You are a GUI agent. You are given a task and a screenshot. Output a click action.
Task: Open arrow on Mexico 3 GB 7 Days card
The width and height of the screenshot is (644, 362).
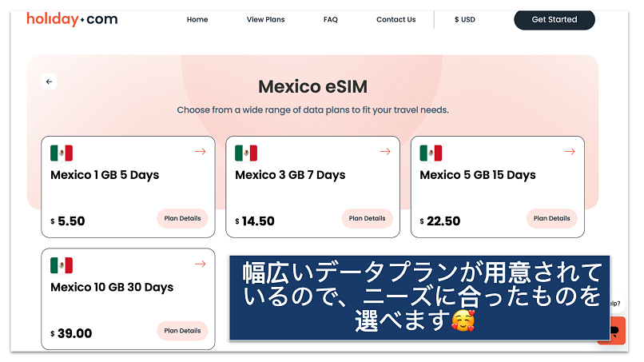385,152
